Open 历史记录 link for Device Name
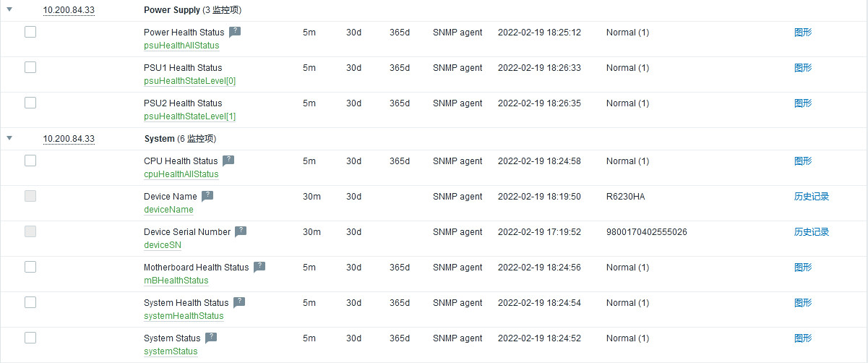The width and height of the screenshot is (868, 363). (812, 196)
